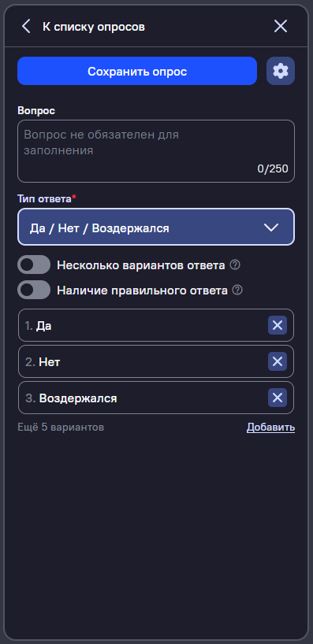Show help for "Несколько вариантов ответа"

coord(235,265)
